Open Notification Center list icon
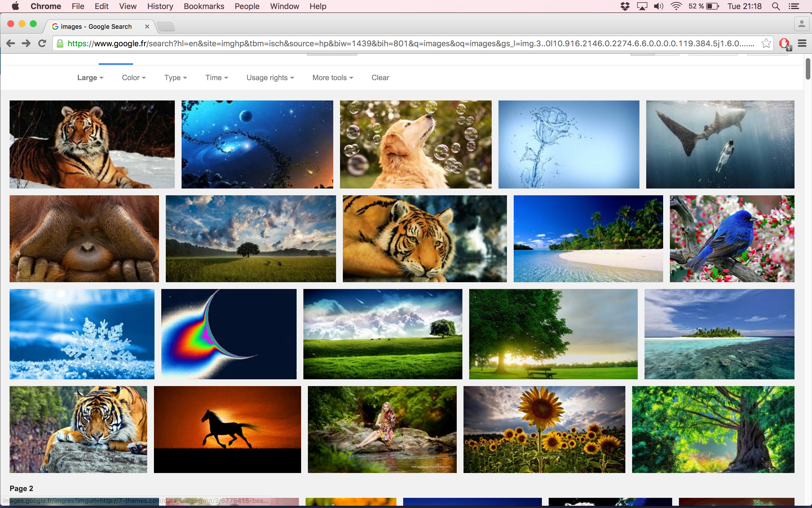 [x=794, y=6]
